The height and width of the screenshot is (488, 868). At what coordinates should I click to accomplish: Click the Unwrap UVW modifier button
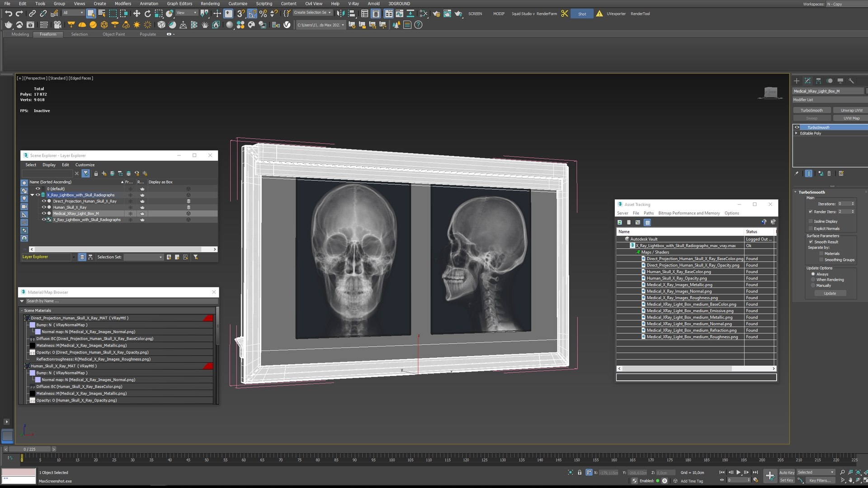tap(851, 110)
